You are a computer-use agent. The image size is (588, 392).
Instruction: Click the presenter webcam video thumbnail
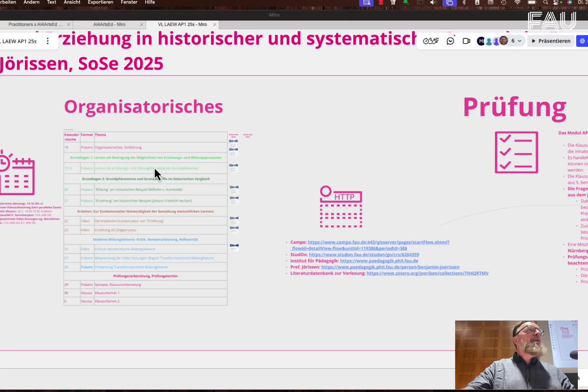[x=516, y=355]
